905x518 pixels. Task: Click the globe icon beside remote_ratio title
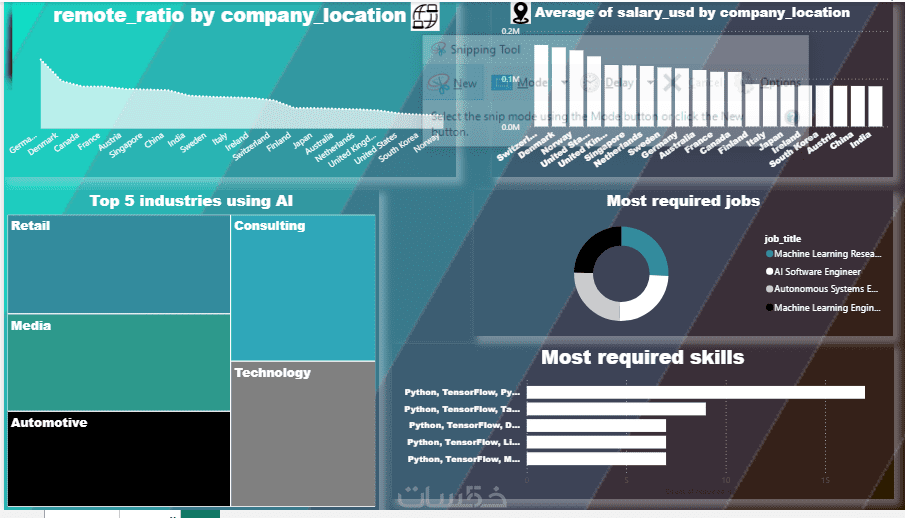point(425,16)
